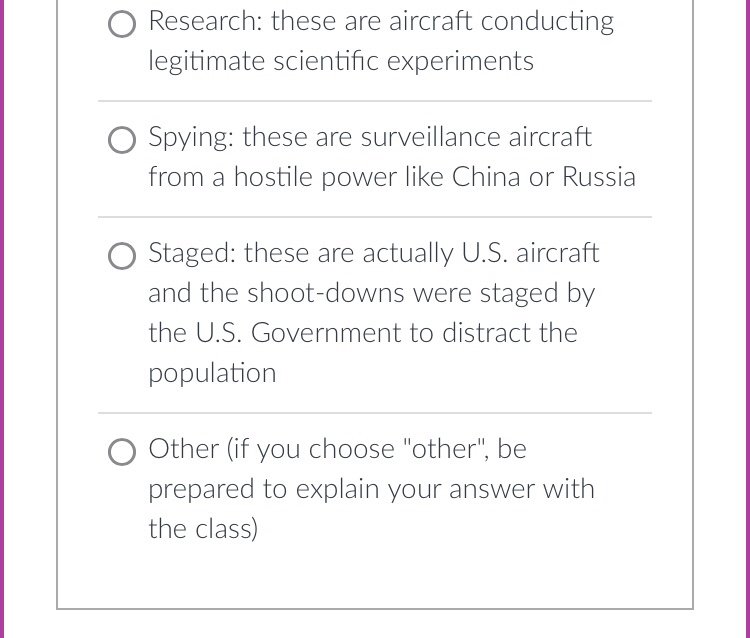Click the 'Spying: these are surveillance aircraft' text
The height and width of the screenshot is (638, 750).
[370, 137]
